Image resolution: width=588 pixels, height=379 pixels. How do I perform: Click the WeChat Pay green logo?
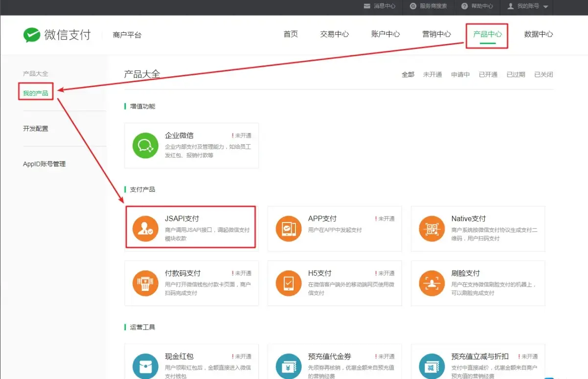click(32, 35)
